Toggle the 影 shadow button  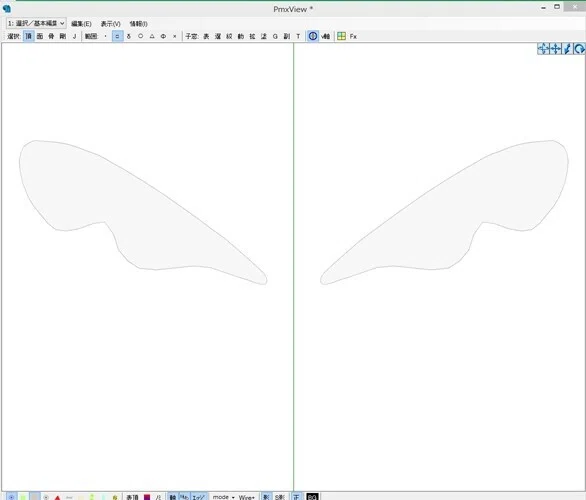coord(266,497)
